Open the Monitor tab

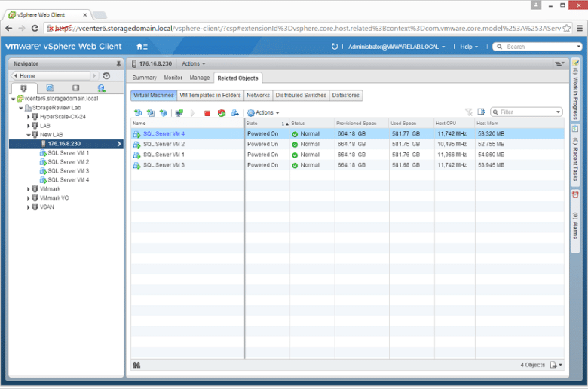tap(173, 78)
